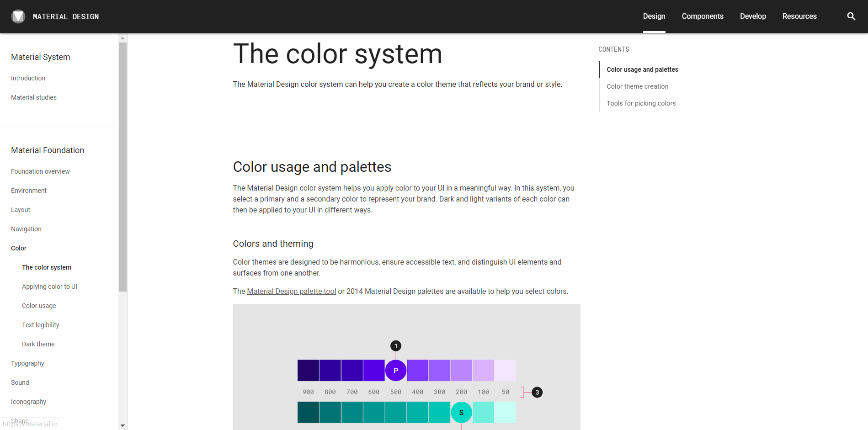Jump to Color theme creation
This screenshot has width=868, height=430.
(x=637, y=86)
